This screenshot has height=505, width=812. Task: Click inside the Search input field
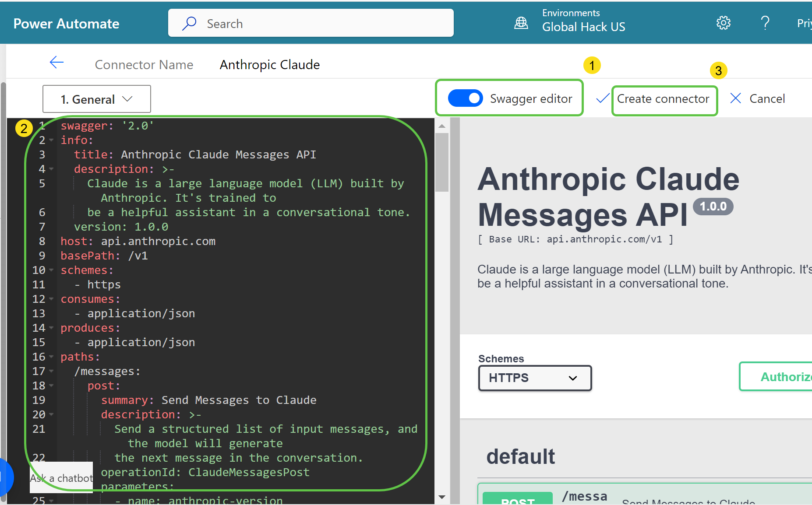point(307,23)
